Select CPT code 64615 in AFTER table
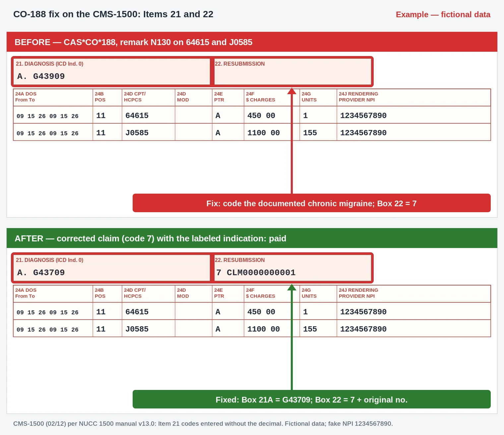504x435 pixels. pyautogui.click(x=137, y=312)
